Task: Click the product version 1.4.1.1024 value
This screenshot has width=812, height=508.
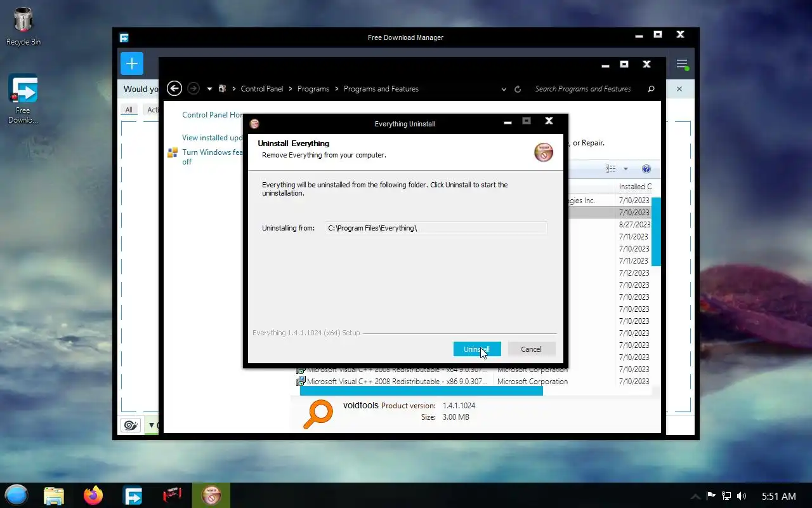Action: click(459, 406)
